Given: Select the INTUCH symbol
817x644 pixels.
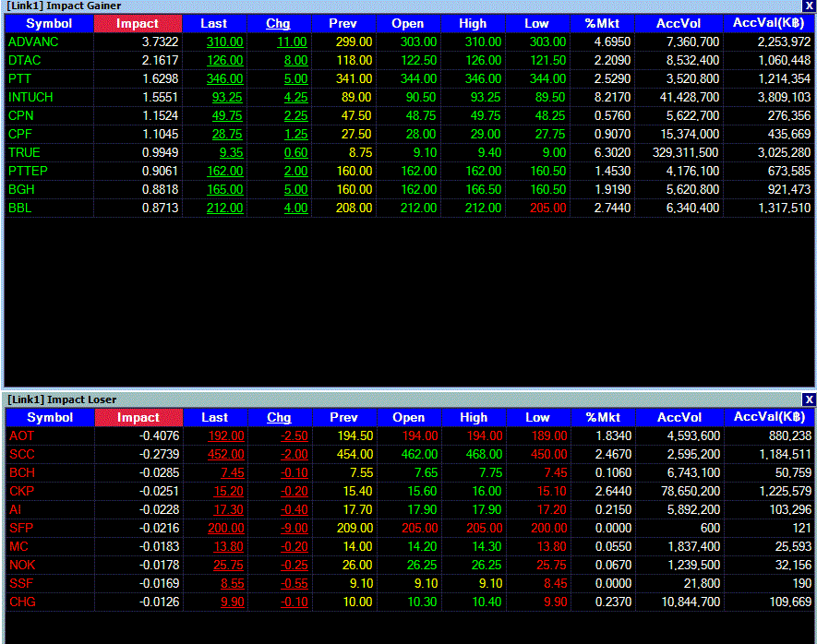Looking at the screenshot, I should (30, 98).
